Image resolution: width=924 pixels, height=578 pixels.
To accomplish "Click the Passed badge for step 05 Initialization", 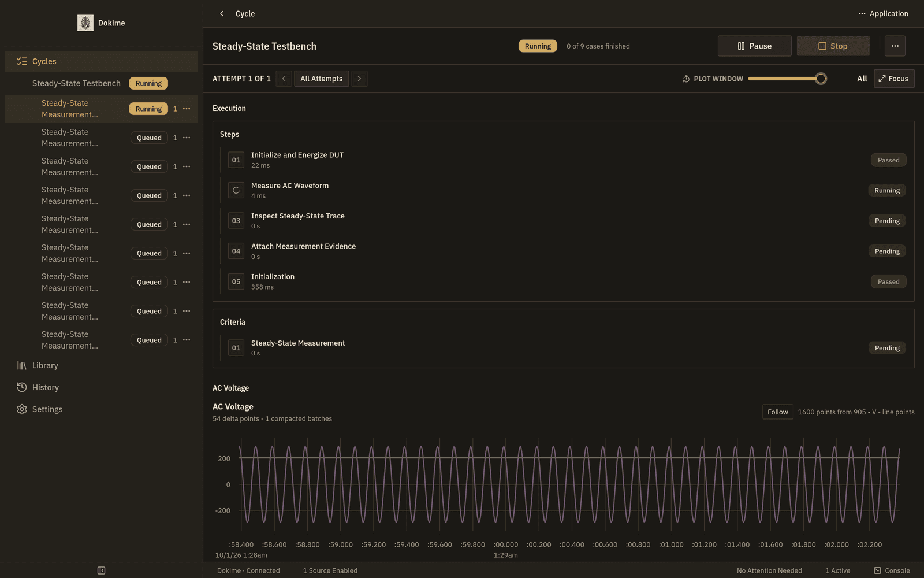I will (x=888, y=281).
